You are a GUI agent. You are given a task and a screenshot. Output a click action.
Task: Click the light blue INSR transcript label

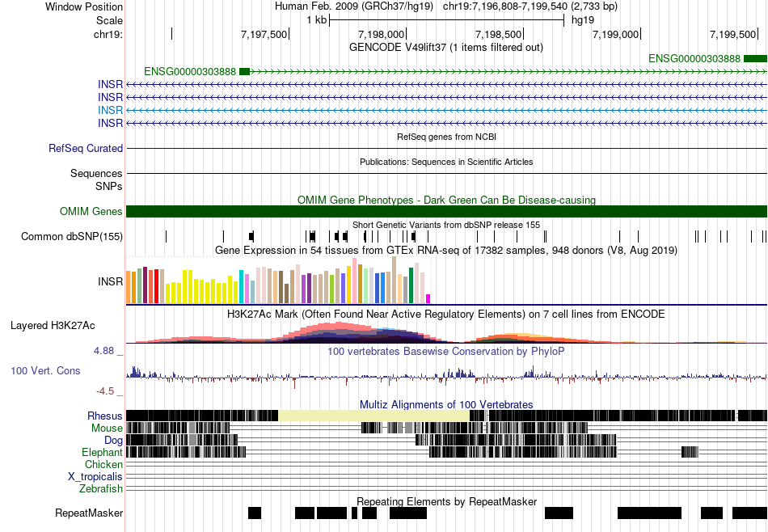(x=110, y=110)
